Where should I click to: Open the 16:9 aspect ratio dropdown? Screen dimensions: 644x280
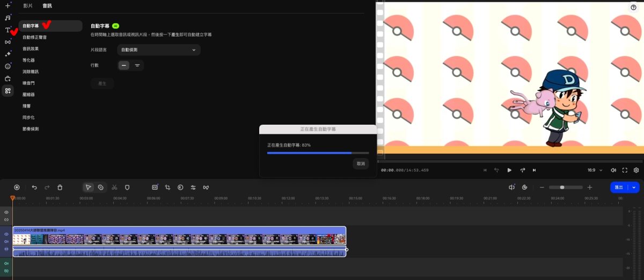[x=595, y=170]
